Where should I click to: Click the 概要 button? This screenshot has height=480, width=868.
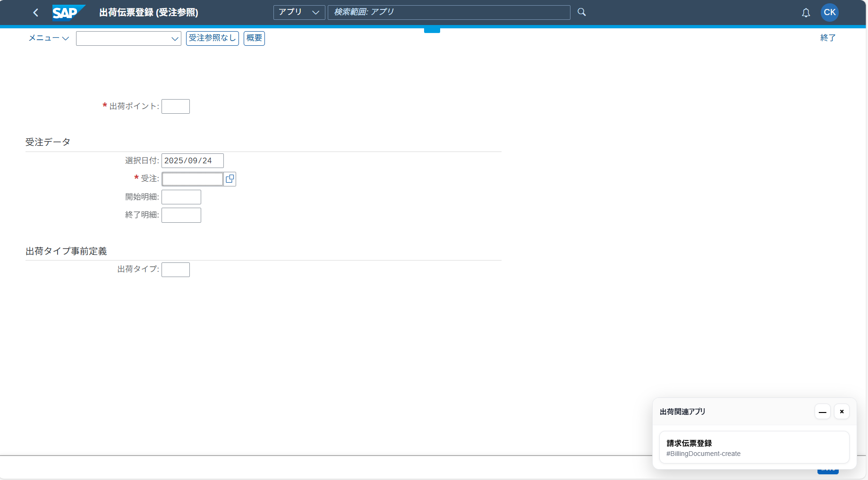point(254,38)
